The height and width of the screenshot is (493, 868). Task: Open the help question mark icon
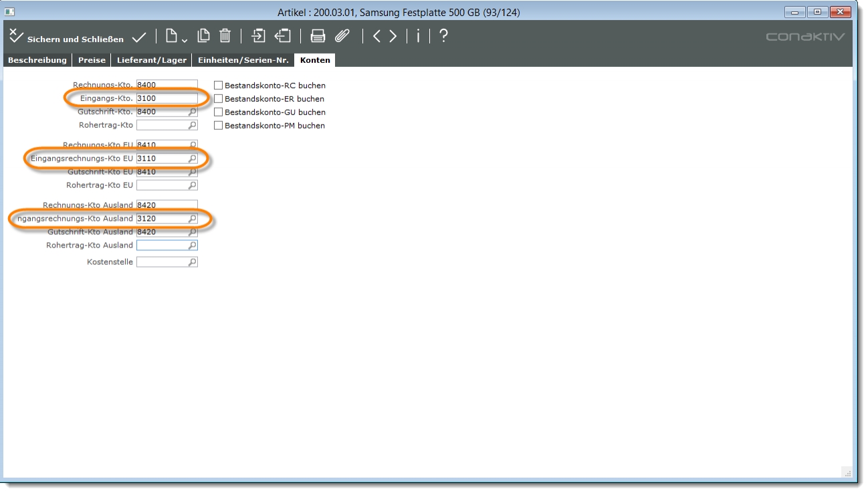point(443,37)
